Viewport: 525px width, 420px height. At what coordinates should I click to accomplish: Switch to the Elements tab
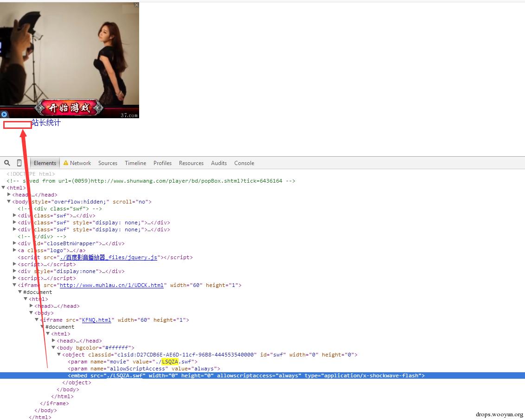pyautogui.click(x=45, y=163)
